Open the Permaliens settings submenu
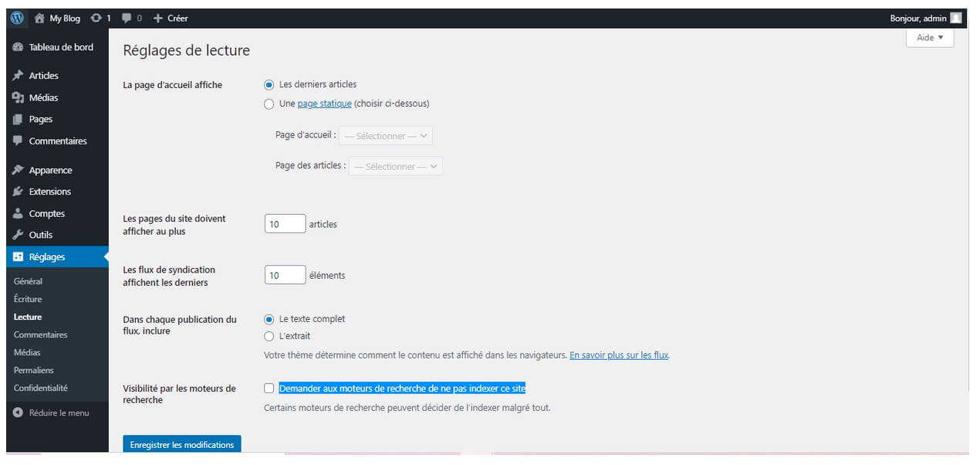 34,370
